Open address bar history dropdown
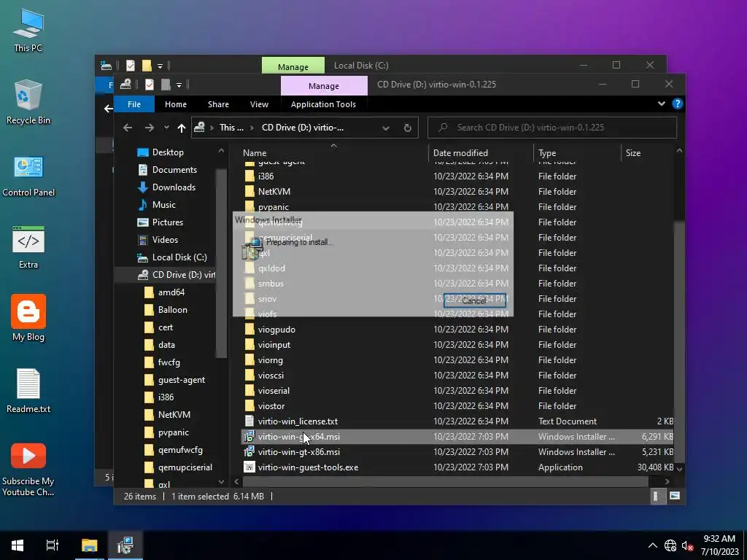Screen dimensions: 747x560 (x=386, y=128)
